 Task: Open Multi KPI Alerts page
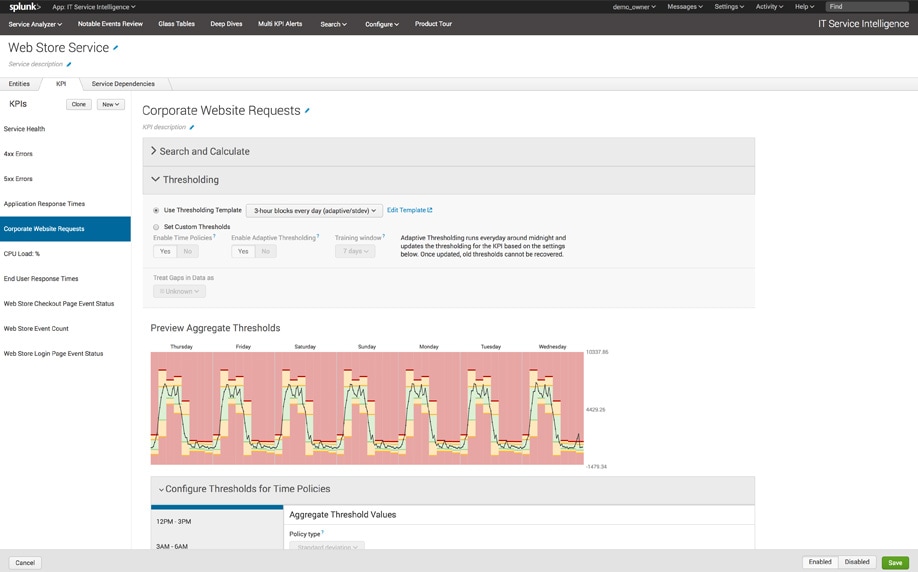[x=280, y=24]
